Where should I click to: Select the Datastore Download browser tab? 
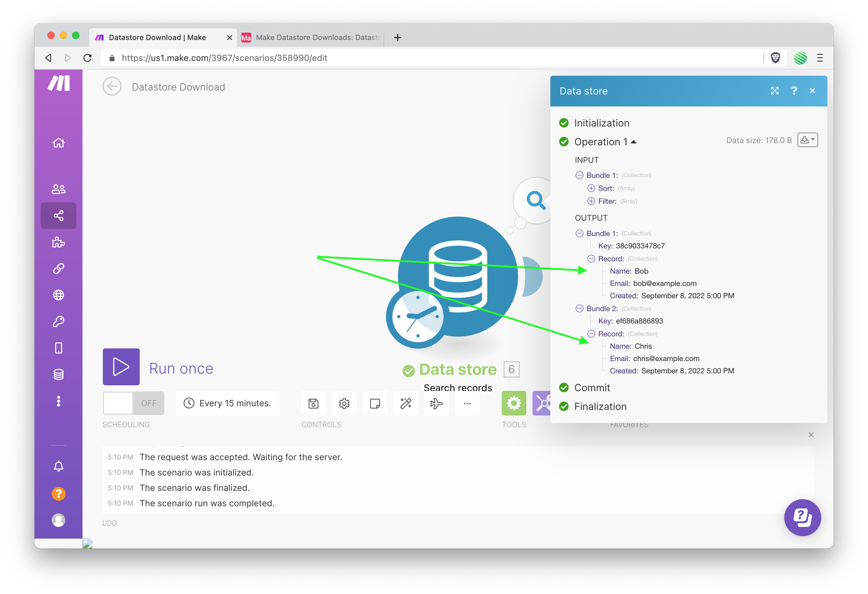coord(157,37)
